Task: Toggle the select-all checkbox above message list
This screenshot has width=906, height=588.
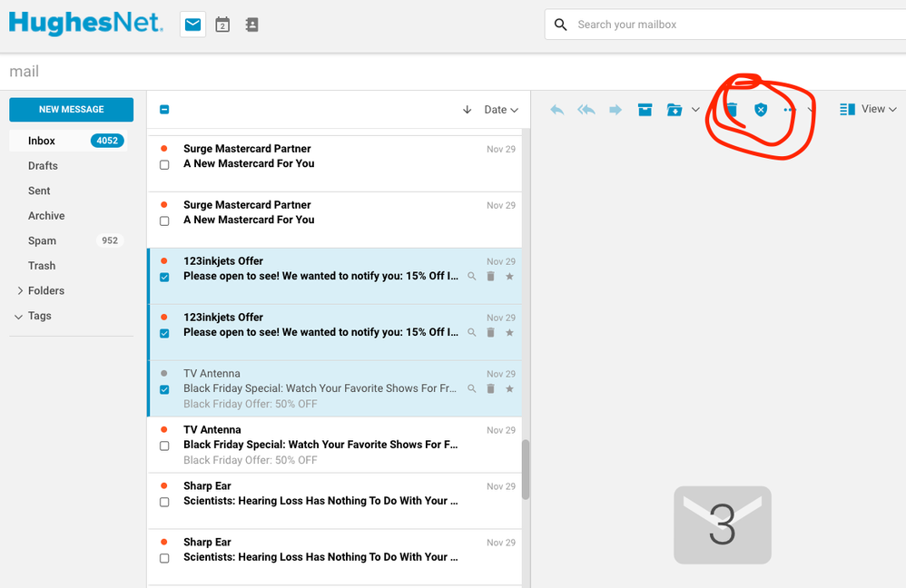Action: tap(164, 110)
